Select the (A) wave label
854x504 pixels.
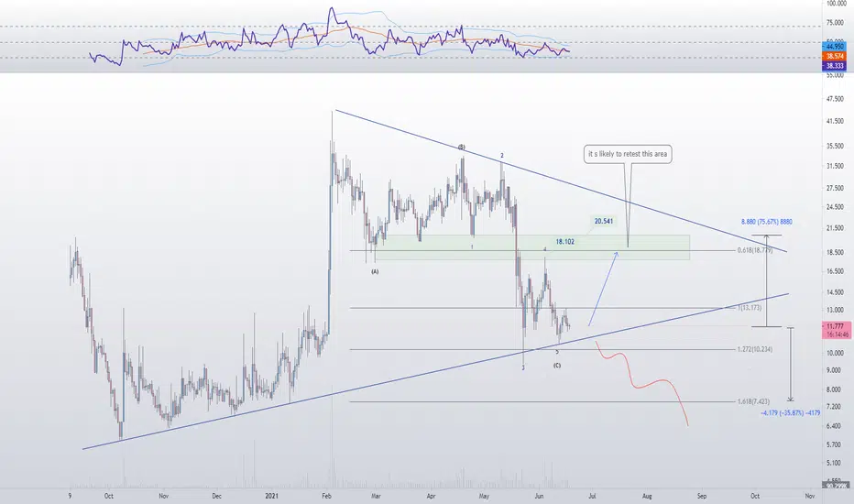[x=375, y=271]
